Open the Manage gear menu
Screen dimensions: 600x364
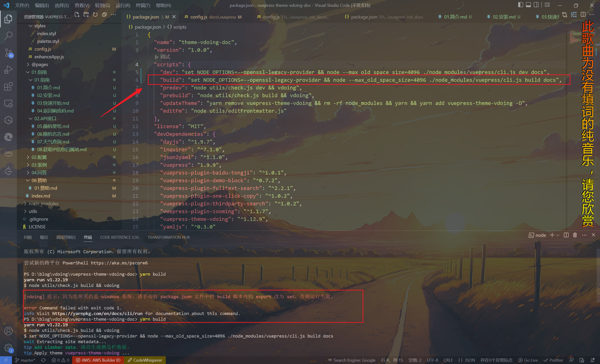click(x=8, y=348)
